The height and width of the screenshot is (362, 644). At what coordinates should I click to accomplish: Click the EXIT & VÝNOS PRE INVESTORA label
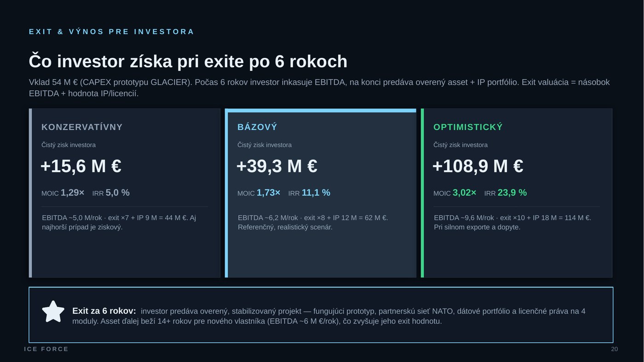pyautogui.click(x=111, y=32)
